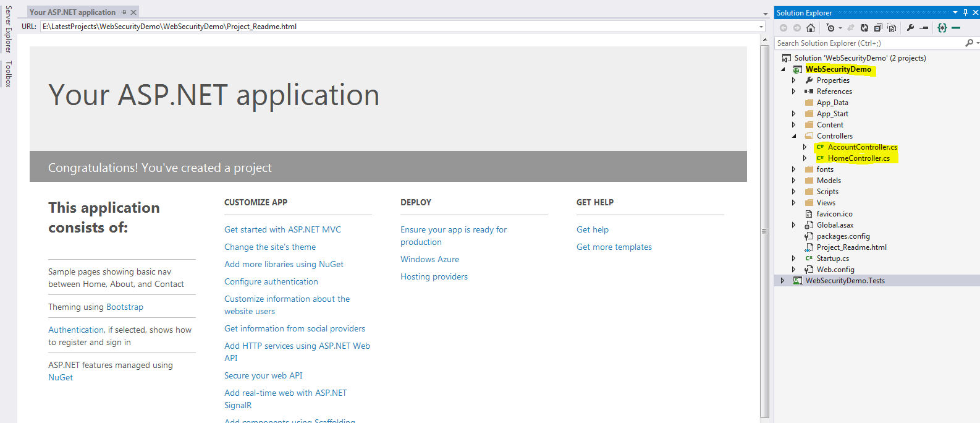Select Web.config in Solution Explorer
The width and height of the screenshot is (980, 423).
click(x=835, y=270)
